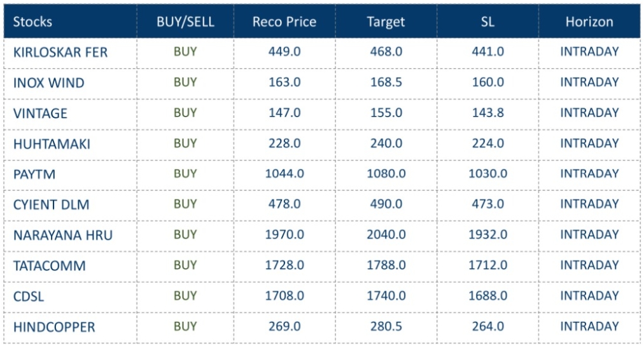Image resolution: width=644 pixels, height=346 pixels.
Task: Click the CDSL stock name
Action: [x=29, y=297]
